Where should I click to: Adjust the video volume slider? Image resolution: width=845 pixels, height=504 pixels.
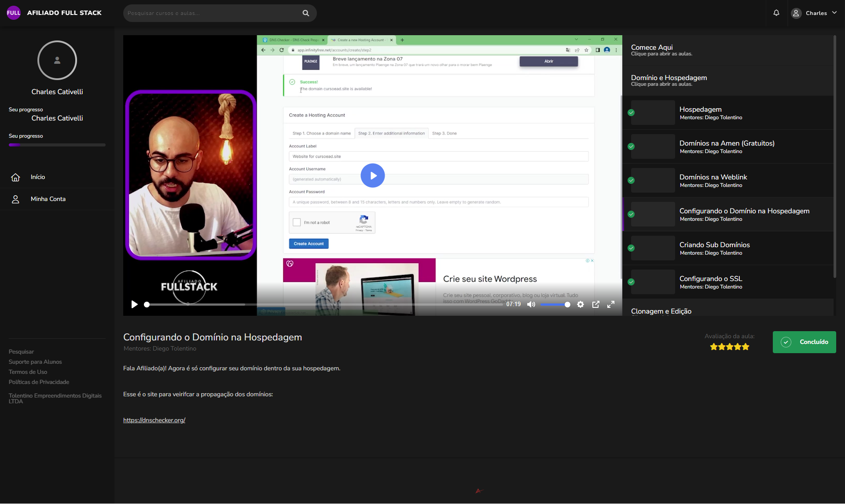(555, 304)
